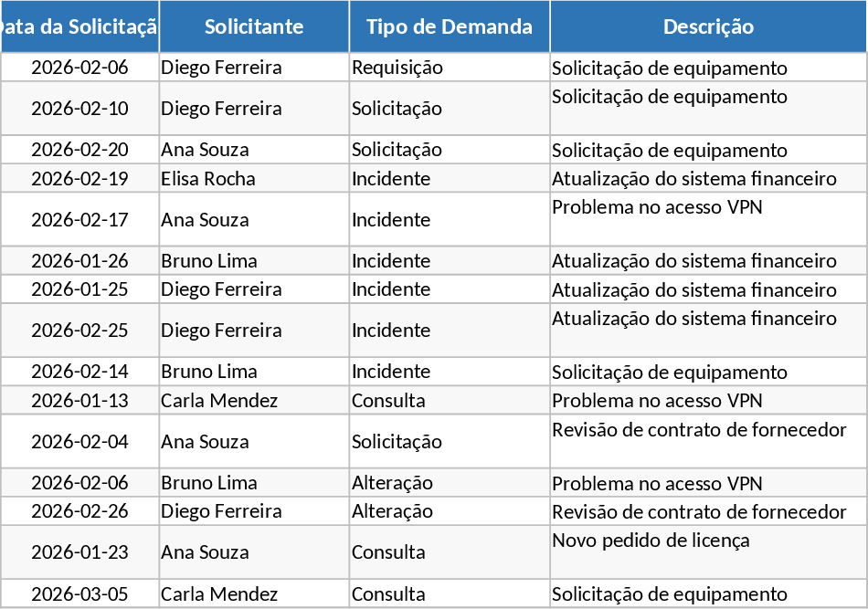Select the date cell 2026-02-14
The image size is (868, 609).
pos(79,372)
